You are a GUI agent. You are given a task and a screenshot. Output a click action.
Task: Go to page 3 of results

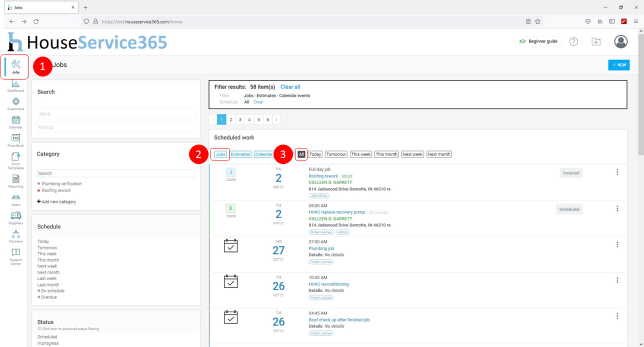point(240,119)
